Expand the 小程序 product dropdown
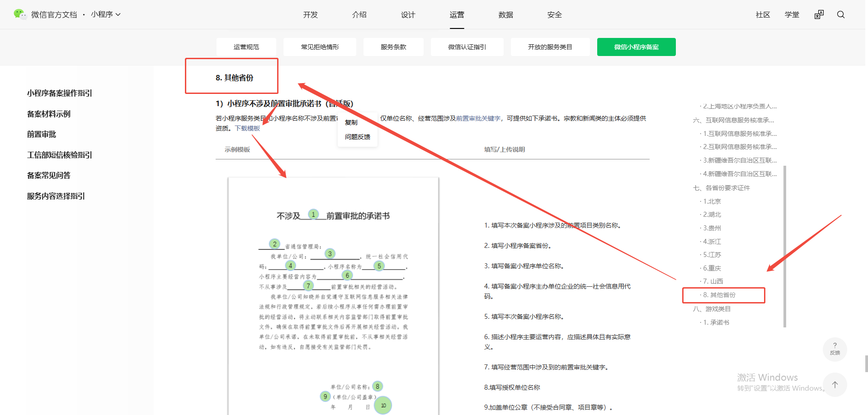The image size is (868, 415). tap(105, 14)
